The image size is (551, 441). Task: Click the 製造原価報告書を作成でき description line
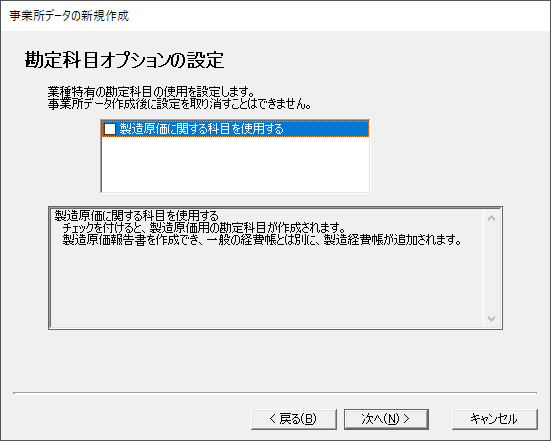pos(262,240)
